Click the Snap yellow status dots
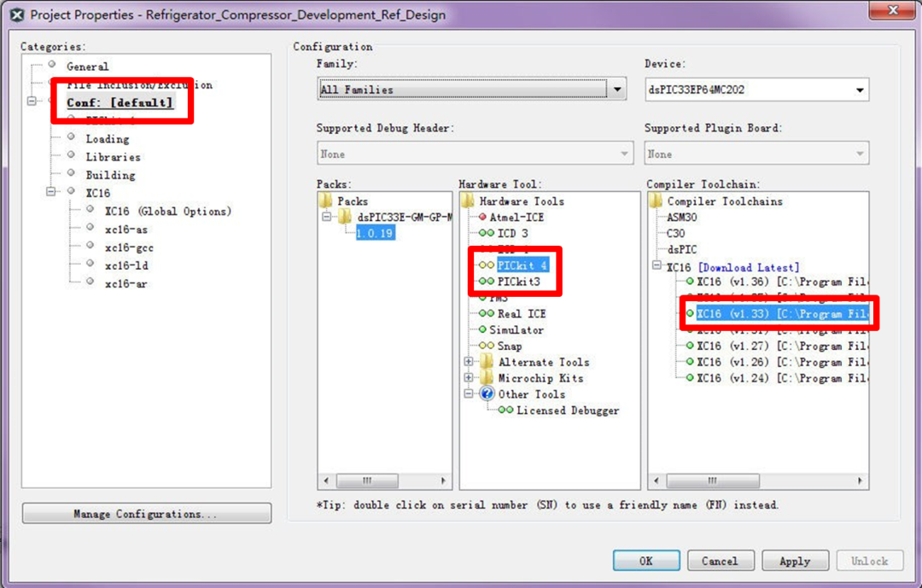 [x=487, y=346]
